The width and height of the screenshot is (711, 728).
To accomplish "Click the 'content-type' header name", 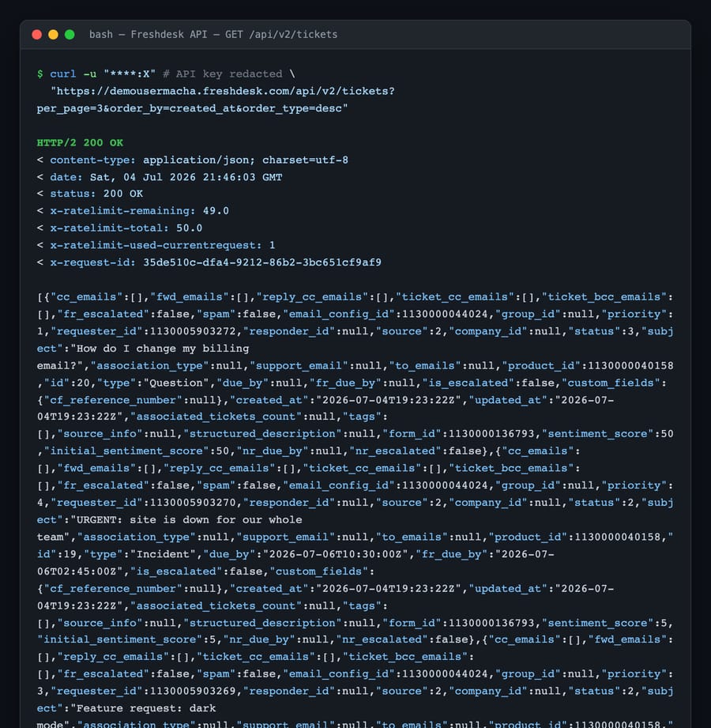I will point(92,160).
